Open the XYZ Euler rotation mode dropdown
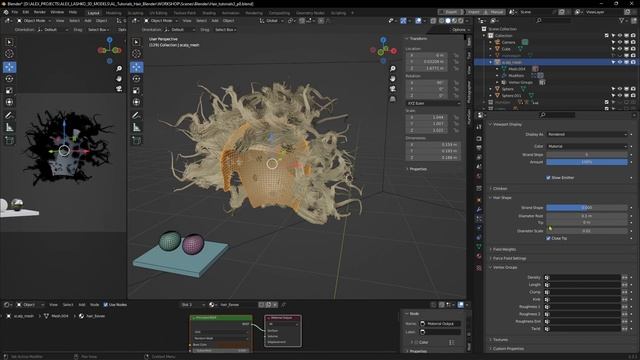 click(x=433, y=103)
